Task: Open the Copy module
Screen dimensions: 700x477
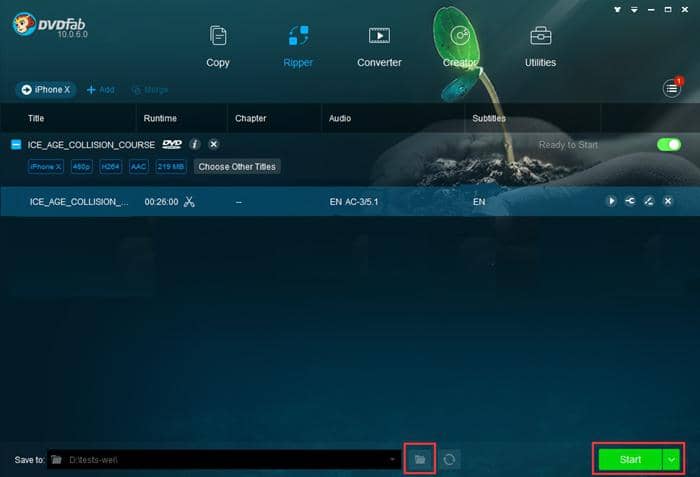Action: (218, 46)
